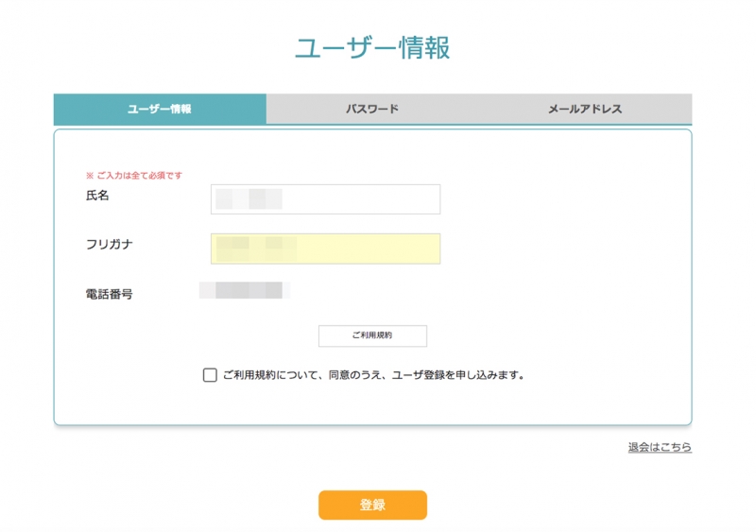Tick the terms agreement checkbox
The height and width of the screenshot is (532, 756).
click(210, 375)
